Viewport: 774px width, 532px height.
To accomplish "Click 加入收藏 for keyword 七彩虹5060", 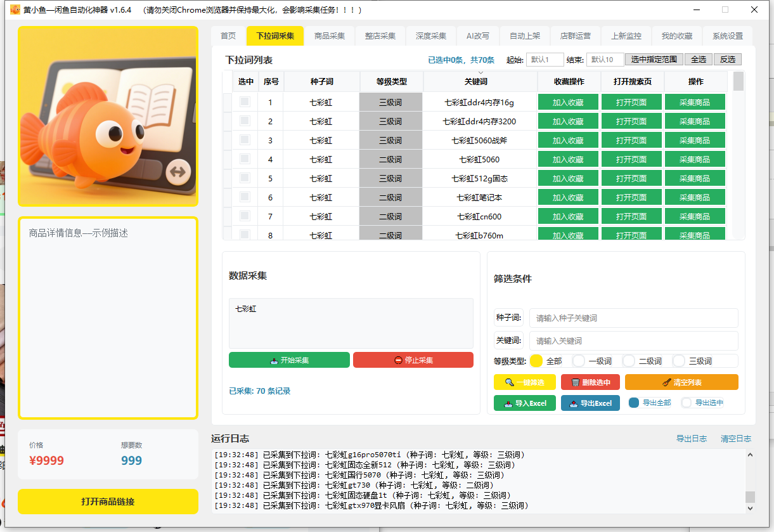I will tap(568, 159).
